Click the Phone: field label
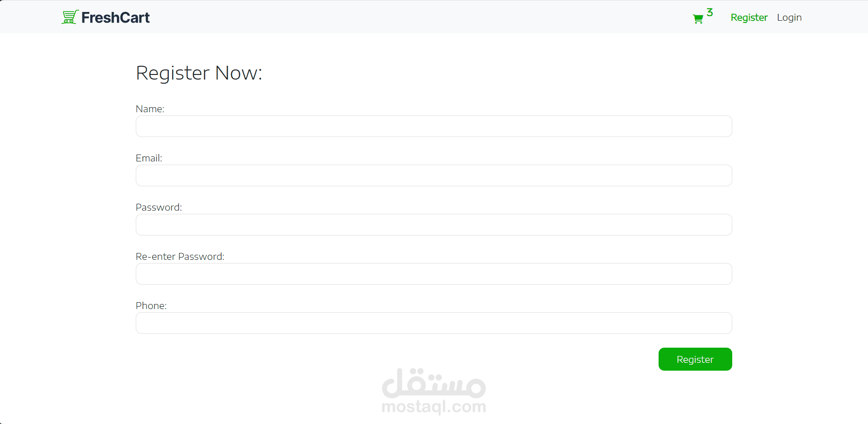 click(151, 306)
